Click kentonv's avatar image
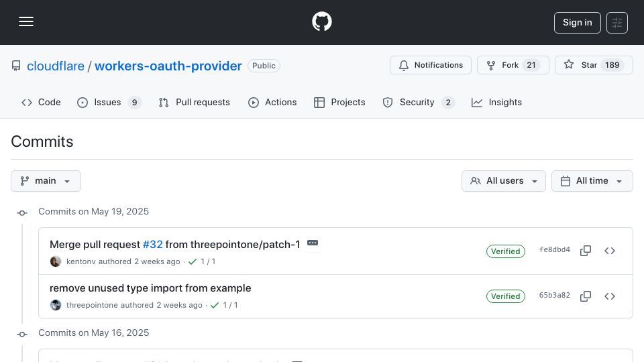Screen dimensions: 644x362 click(x=56, y=261)
